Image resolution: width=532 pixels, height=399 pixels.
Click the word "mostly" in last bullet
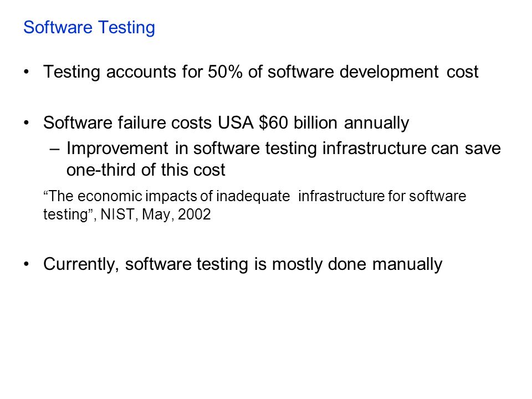click(297, 265)
